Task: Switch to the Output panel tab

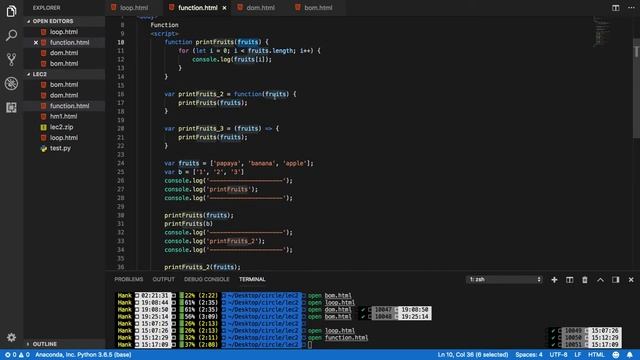Action: (164, 280)
